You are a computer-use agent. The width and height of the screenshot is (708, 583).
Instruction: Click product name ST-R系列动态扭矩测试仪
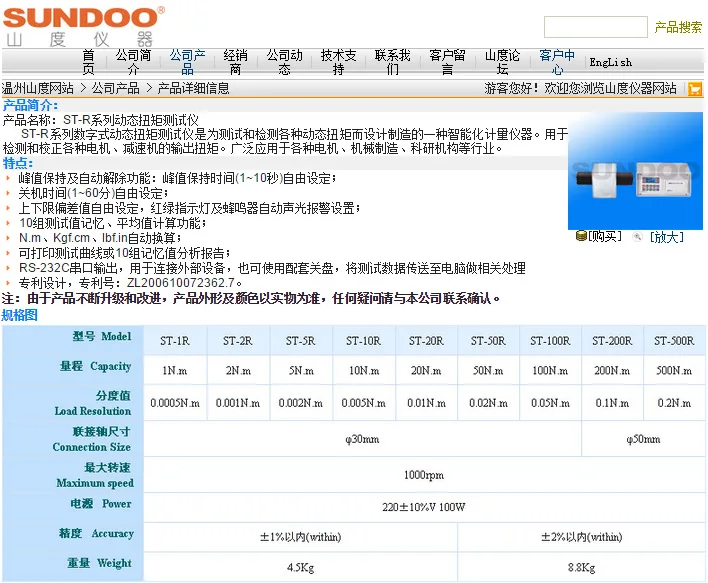(131, 120)
